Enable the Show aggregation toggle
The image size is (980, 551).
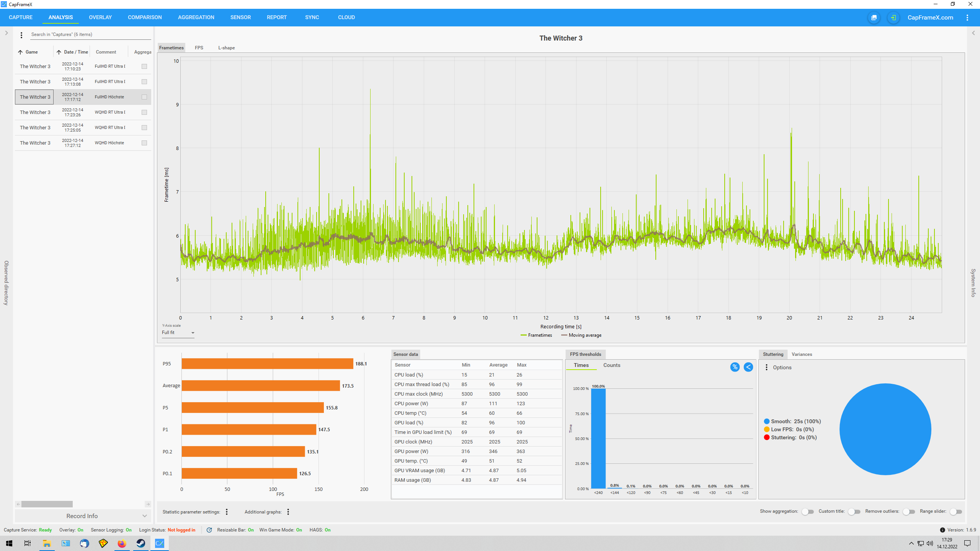click(x=808, y=512)
